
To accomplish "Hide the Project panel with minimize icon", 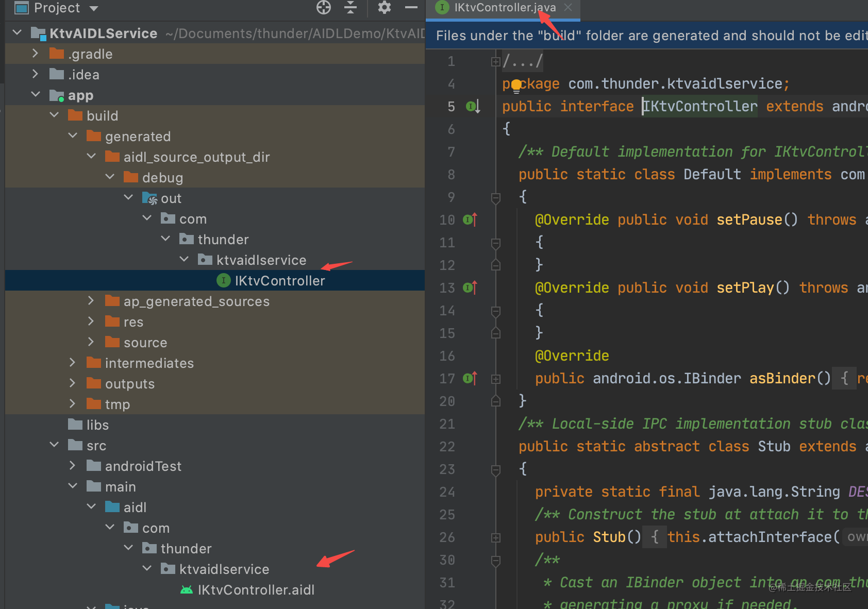I will [x=411, y=7].
